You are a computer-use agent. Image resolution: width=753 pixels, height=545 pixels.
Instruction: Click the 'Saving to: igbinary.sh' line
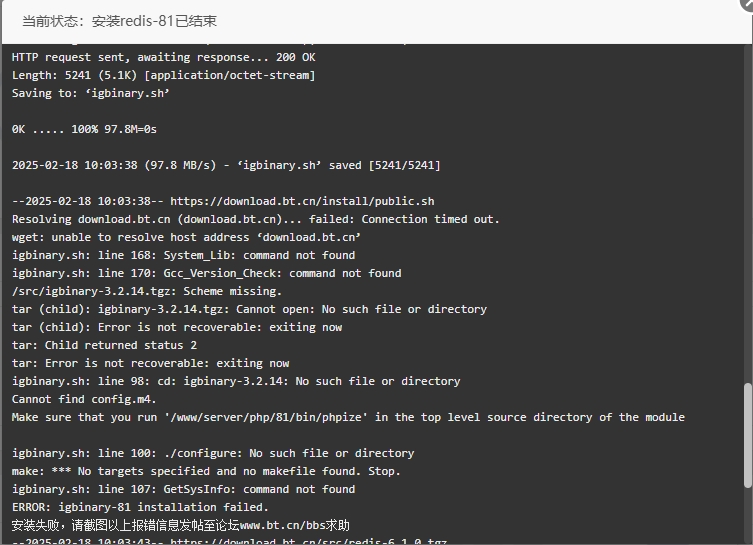tap(90, 93)
